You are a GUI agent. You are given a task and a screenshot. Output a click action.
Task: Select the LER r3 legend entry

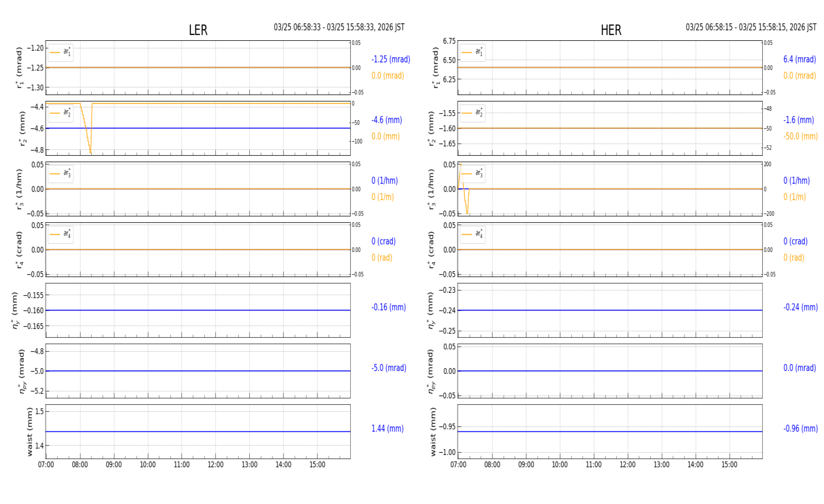click(x=61, y=173)
